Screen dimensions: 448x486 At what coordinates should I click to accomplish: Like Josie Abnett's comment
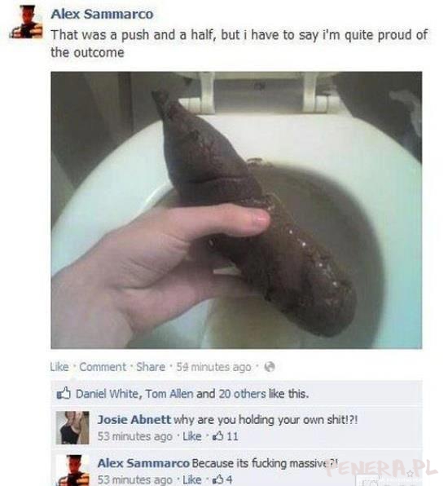(x=192, y=436)
